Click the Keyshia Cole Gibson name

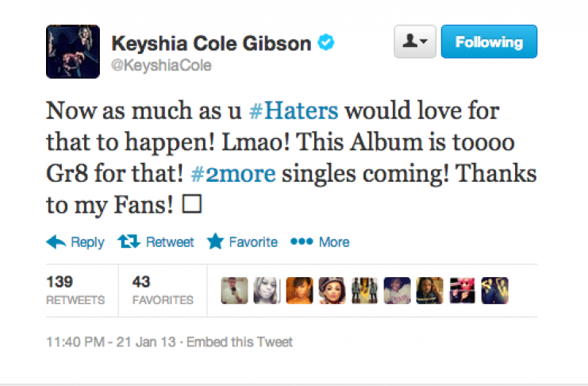212,43
